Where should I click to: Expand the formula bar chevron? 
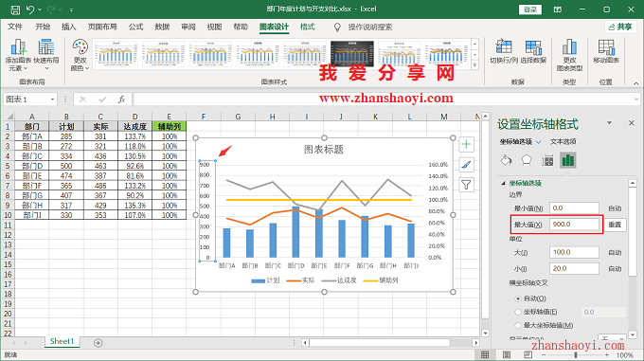[636, 99]
